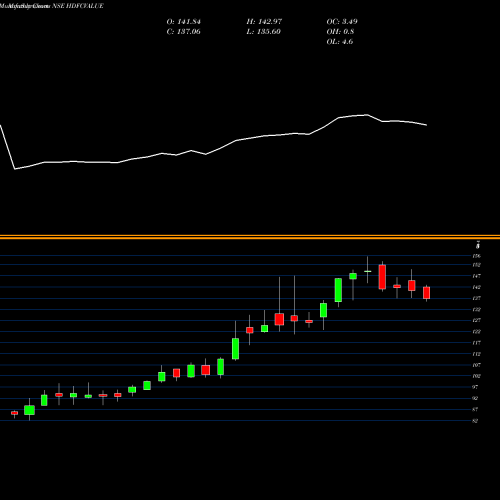Screen dimensions: 500x500
Task: Click the OL: 4.6 value
Action: point(340,42)
